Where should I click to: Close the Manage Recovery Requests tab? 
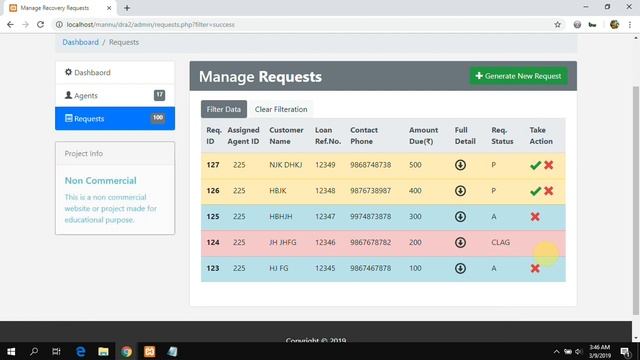109,8
